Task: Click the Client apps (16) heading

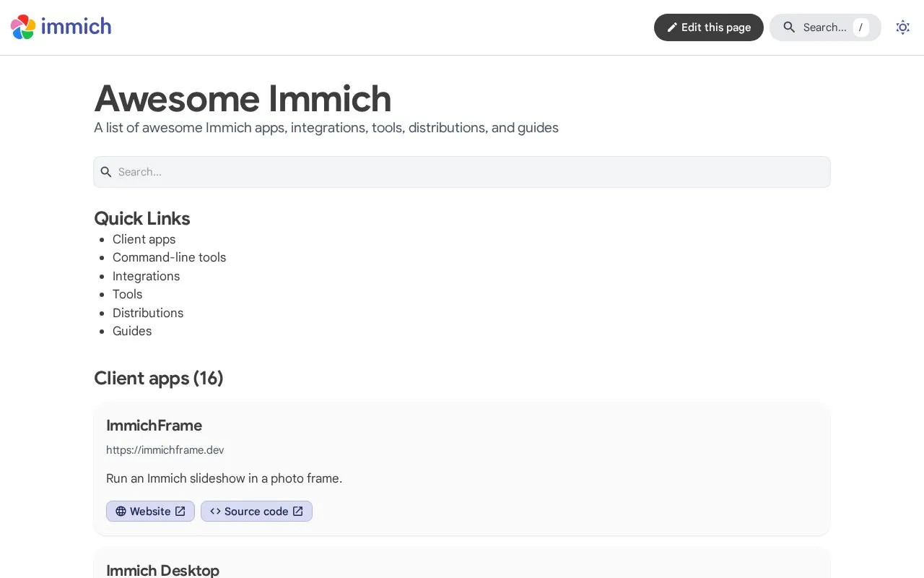Action: (x=159, y=378)
